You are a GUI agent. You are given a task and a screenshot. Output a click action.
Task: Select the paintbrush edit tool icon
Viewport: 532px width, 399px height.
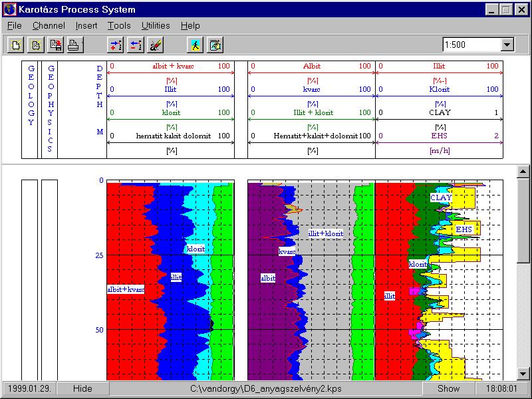point(155,45)
